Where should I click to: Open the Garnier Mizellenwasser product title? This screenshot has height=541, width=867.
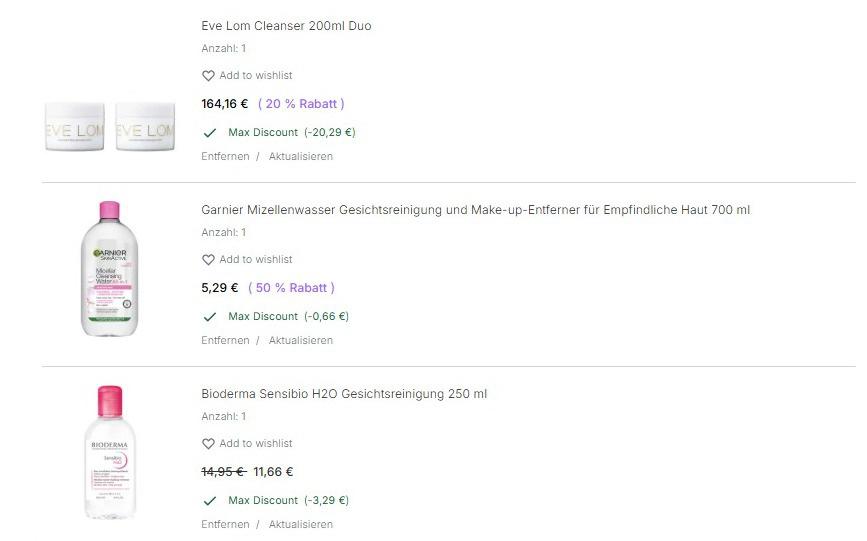475,210
